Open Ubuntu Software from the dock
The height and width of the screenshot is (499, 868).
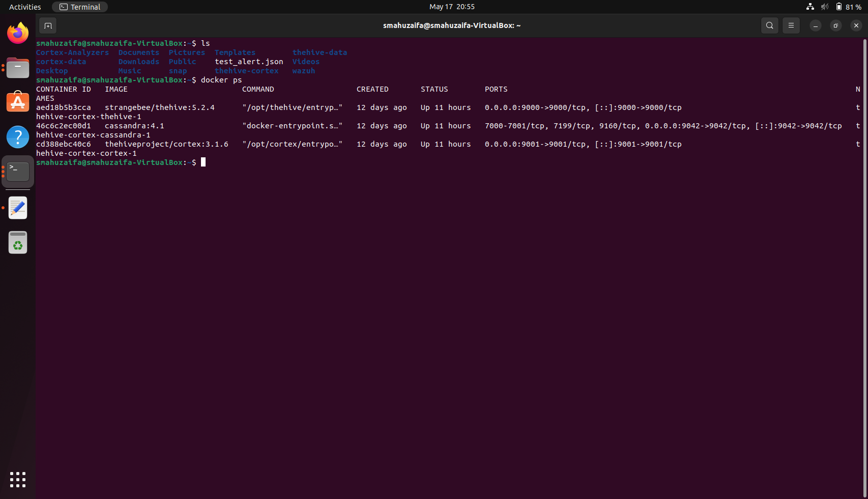pos(18,102)
